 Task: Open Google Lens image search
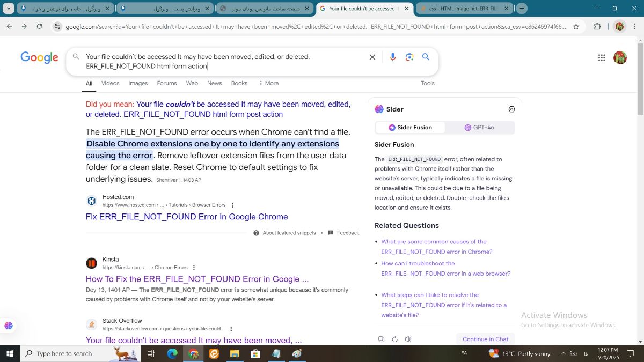tap(409, 57)
